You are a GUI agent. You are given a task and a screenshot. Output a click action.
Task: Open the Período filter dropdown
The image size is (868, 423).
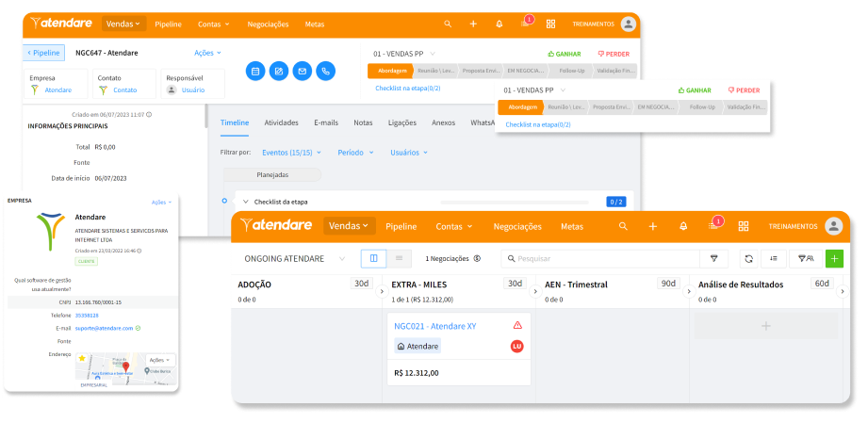click(355, 153)
